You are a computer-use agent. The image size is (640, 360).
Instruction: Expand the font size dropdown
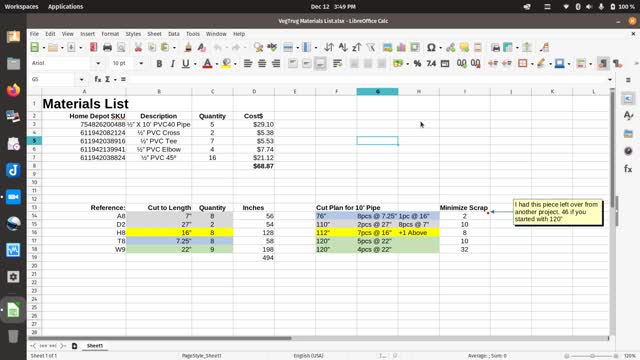pyautogui.click(x=141, y=63)
